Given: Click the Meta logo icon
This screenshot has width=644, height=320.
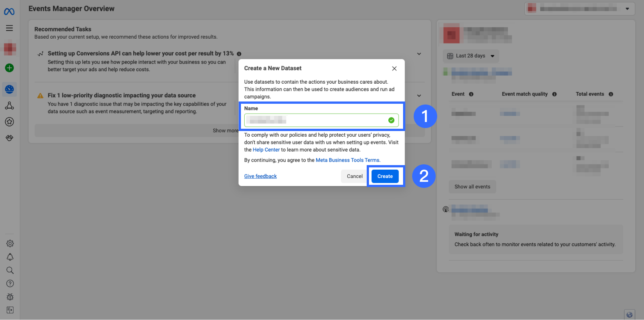Looking at the screenshot, I should coord(9,12).
